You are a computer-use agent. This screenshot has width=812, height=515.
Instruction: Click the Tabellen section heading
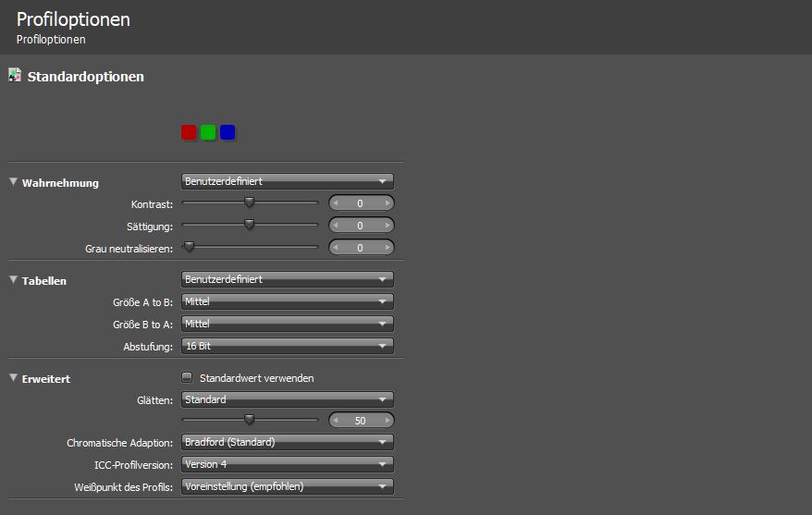44,281
